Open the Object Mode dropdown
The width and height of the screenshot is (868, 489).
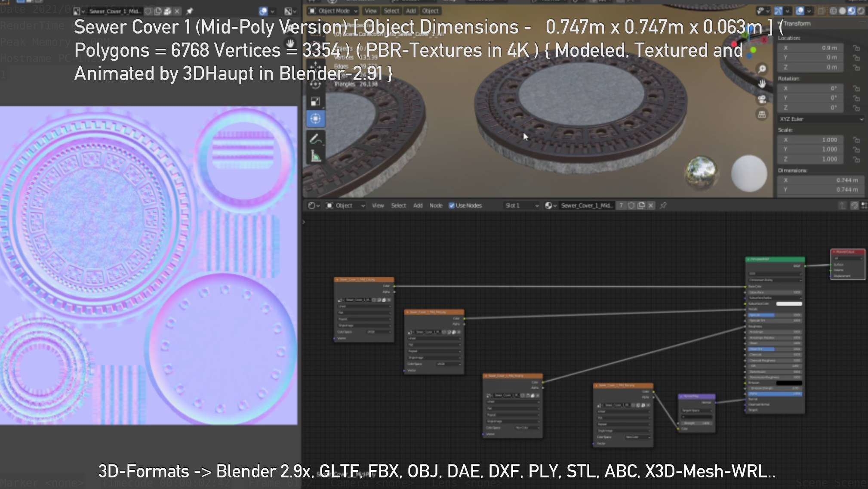click(x=333, y=11)
